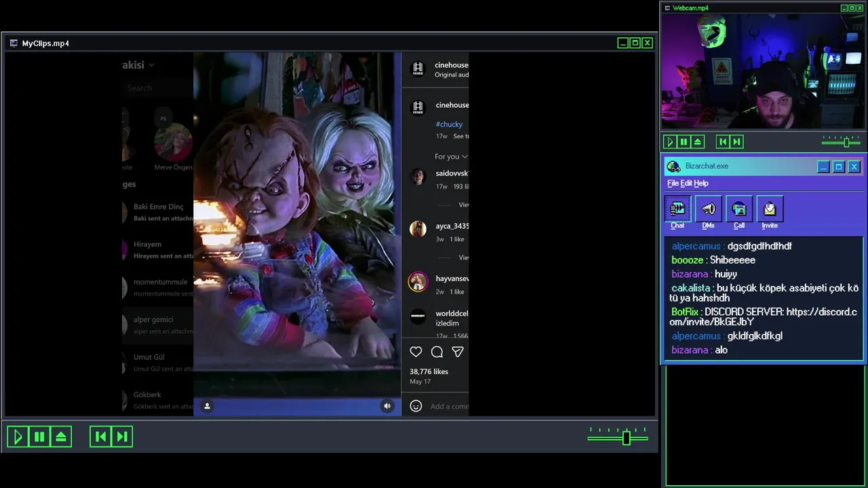This screenshot has height=488, width=868.
Task: Open Edit menu in Bizarchat
Action: 686,183
